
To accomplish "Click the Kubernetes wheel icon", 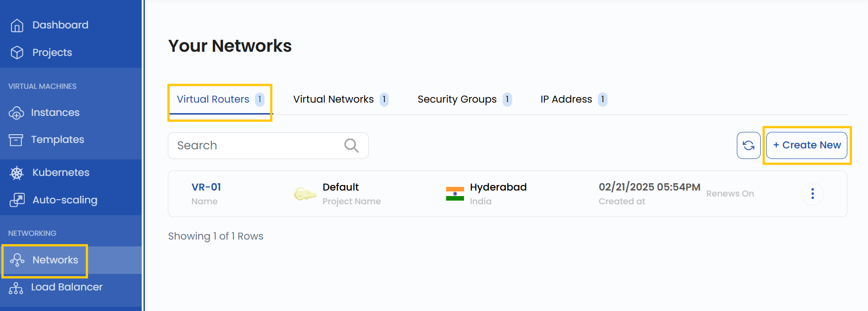I will [17, 173].
